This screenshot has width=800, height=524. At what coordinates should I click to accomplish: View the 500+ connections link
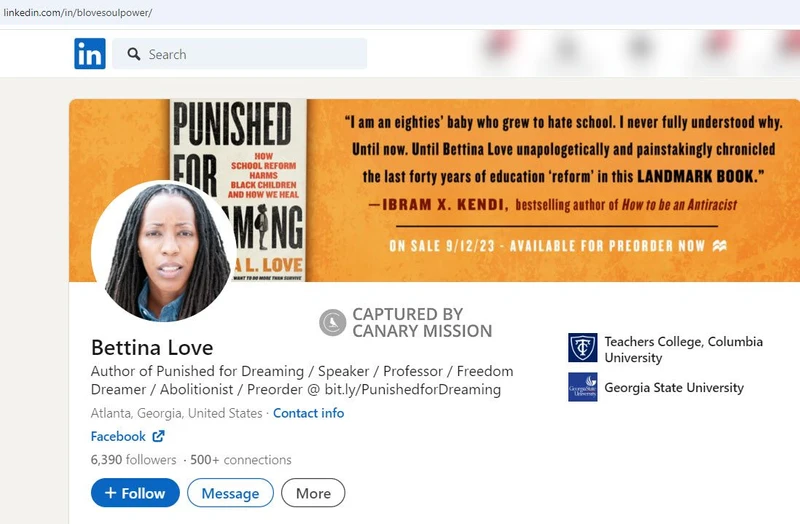coord(241,460)
